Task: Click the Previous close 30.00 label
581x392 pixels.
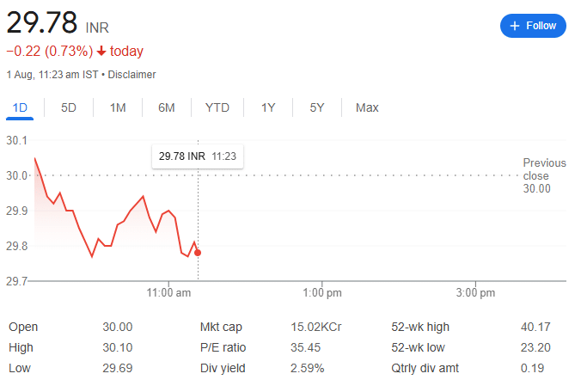Action: click(x=544, y=175)
